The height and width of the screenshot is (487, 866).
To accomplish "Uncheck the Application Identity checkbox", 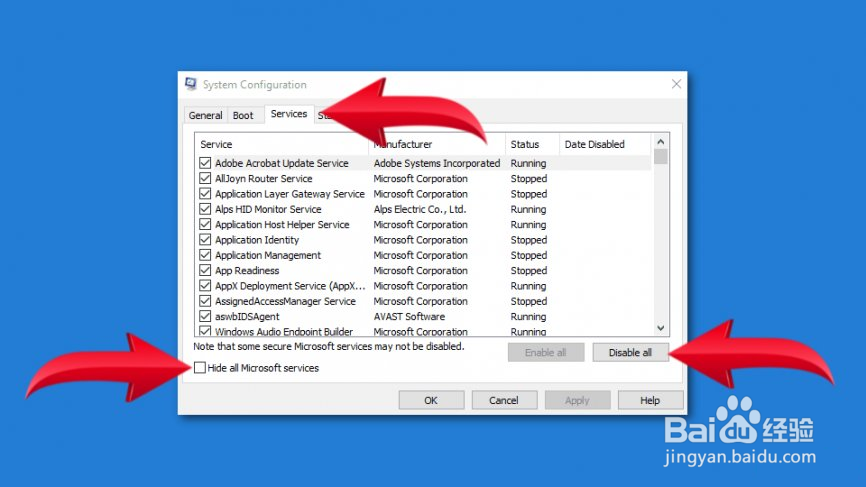I will point(205,240).
